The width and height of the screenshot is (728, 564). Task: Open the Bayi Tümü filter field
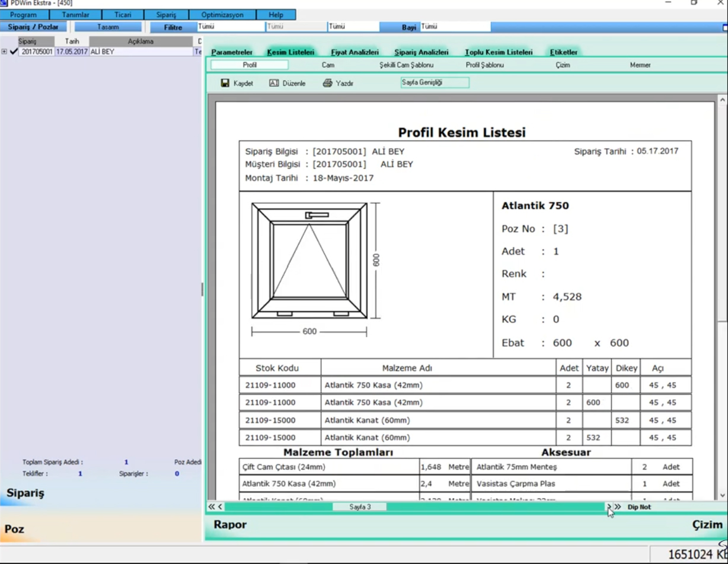point(455,27)
